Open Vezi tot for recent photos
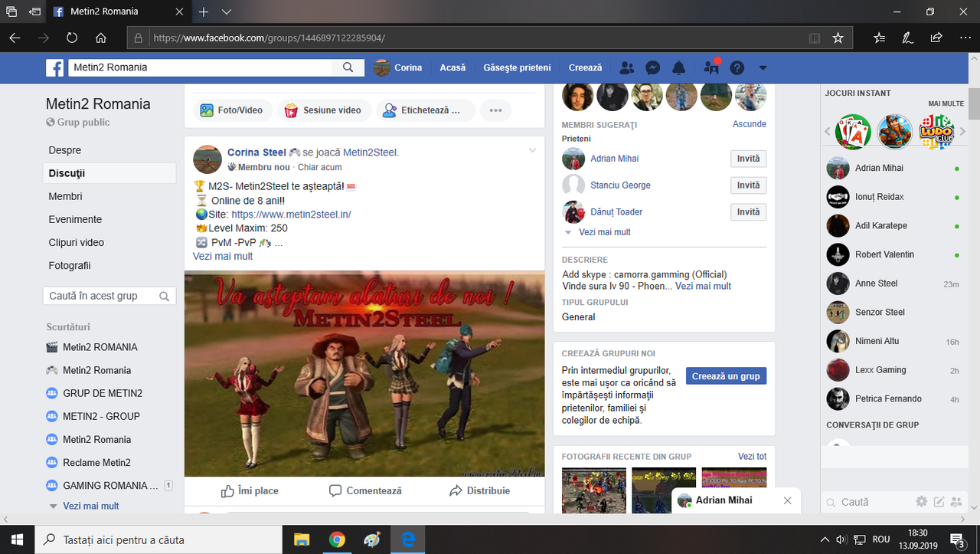 752,457
